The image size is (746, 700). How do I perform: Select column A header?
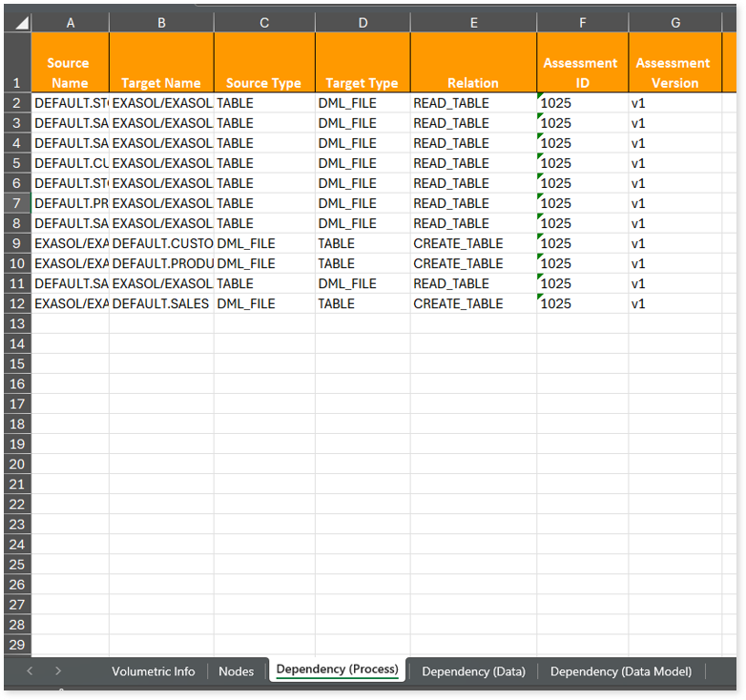pos(70,22)
